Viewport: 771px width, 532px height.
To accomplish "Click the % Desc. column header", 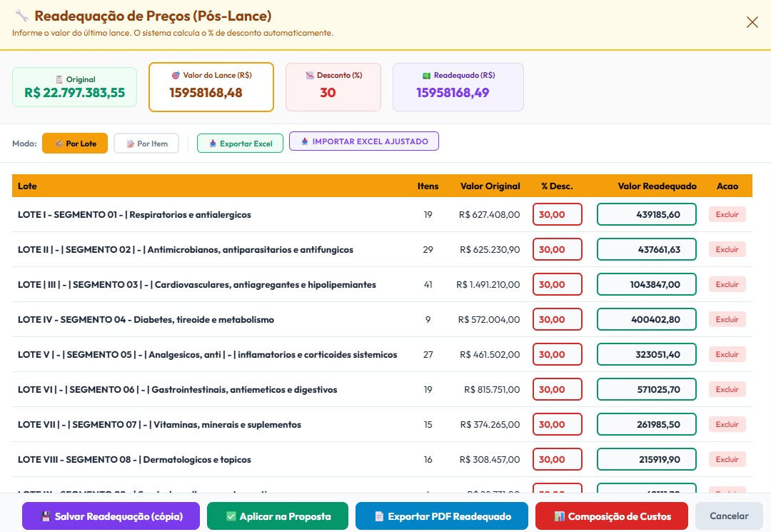I will tap(557, 186).
